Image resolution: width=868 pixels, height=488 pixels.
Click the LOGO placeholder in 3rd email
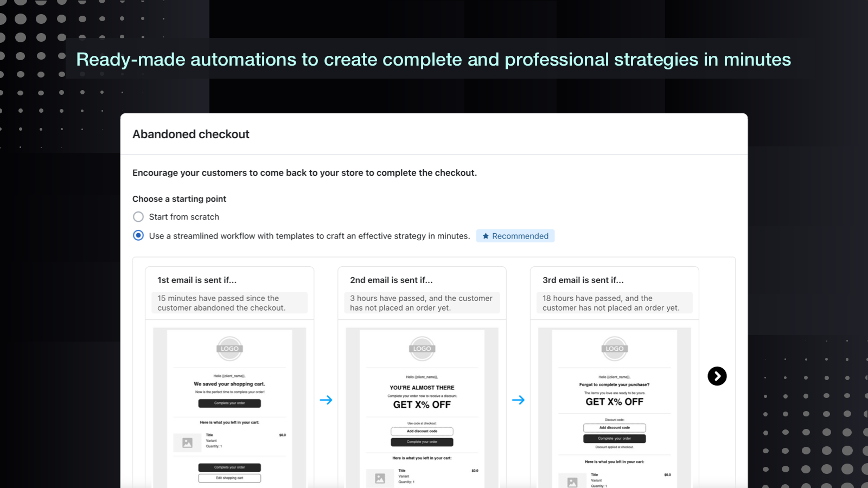(x=615, y=349)
